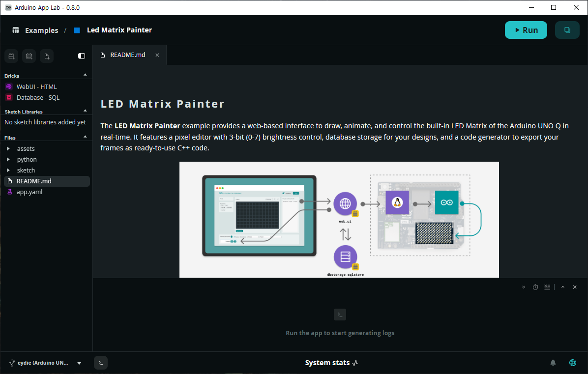Open the terminal button in status bar

click(x=100, y=363)
